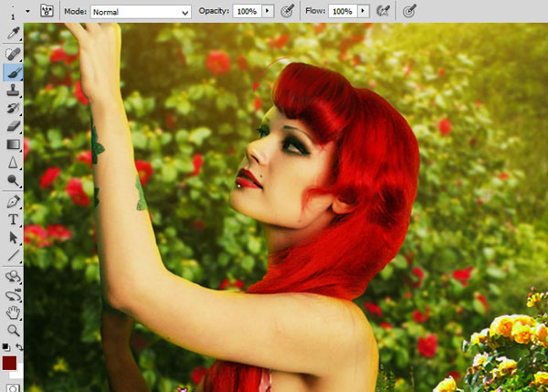Swap foreground and background colors

[x=19, y=347]
